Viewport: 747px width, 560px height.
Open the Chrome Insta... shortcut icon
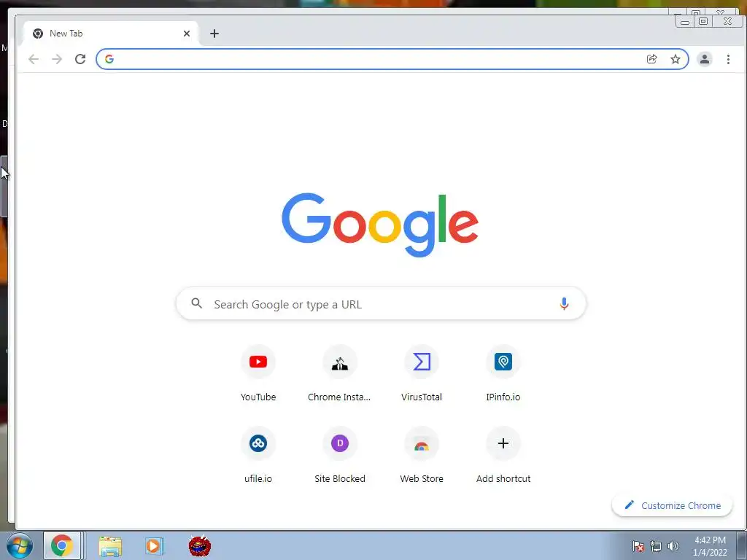click(x=340, y=362)
